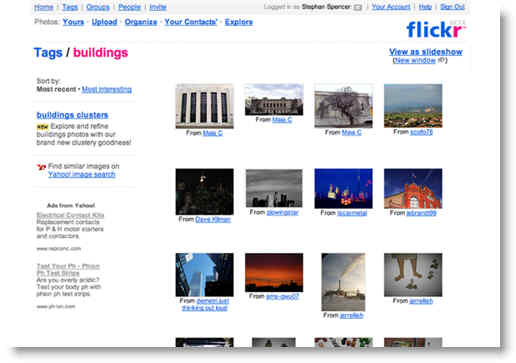The width and height of the screenshot is (516, 363).
Task: Sort by Most interesting
Action: tap(107, 89)
